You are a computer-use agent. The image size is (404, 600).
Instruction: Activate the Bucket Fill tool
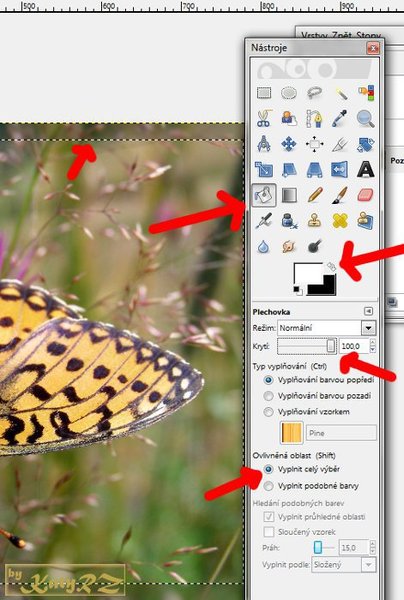[264, 196]
